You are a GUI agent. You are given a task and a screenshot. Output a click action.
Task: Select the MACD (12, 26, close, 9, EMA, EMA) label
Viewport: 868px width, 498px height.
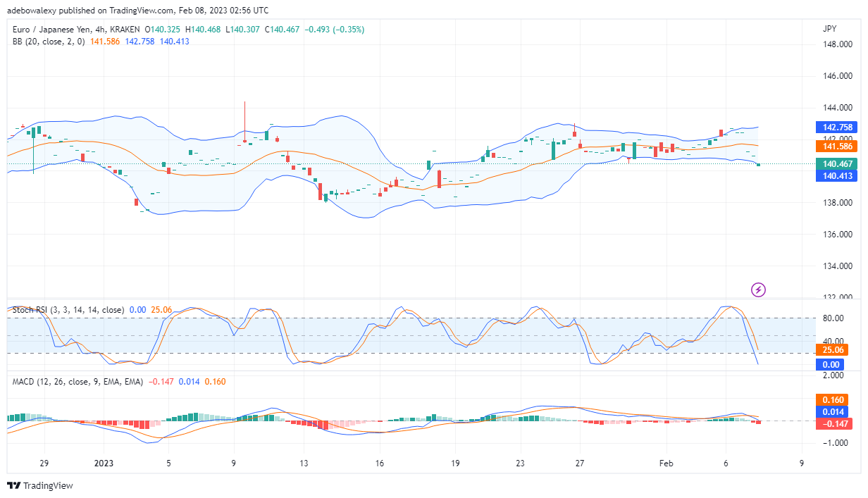pyautogui.click(x=77, y=381)
